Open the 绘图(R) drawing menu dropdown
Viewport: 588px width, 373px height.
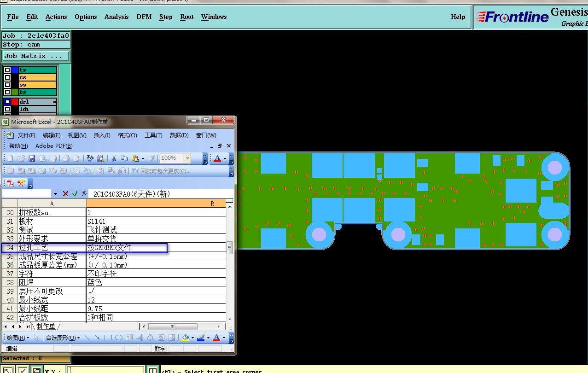(x=17, y=338)
